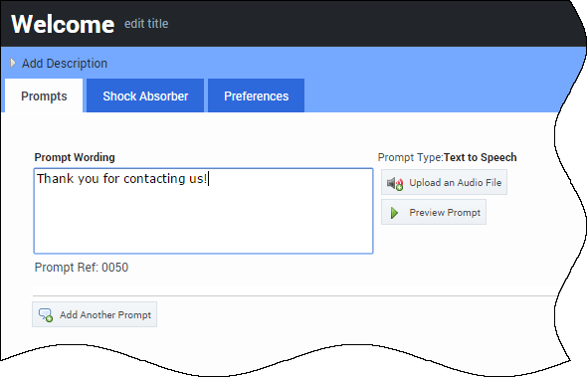Switch to the Shock Absorber tab

(x=145, y=95)
